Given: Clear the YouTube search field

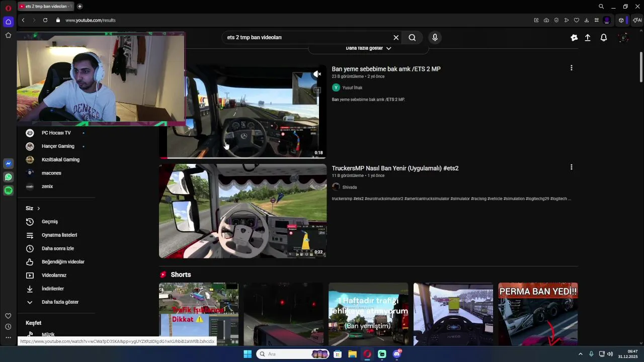Looking at the screenshot, I should point(396,37).
